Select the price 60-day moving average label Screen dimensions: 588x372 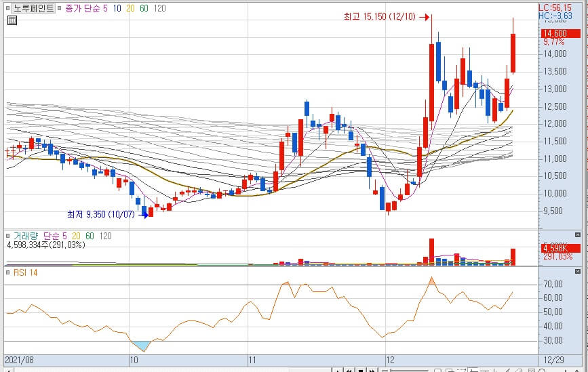pyautogui.click(x=144, y=8)
